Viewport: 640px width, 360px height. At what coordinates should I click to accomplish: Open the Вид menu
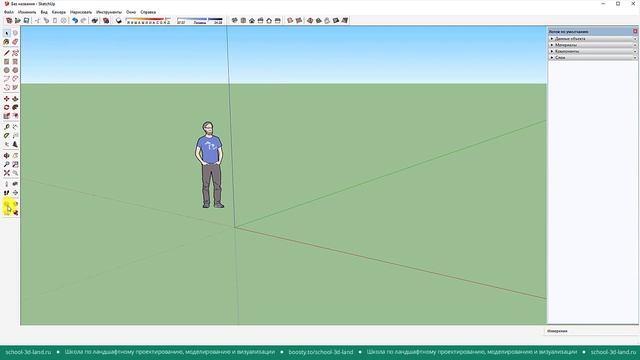44,12
